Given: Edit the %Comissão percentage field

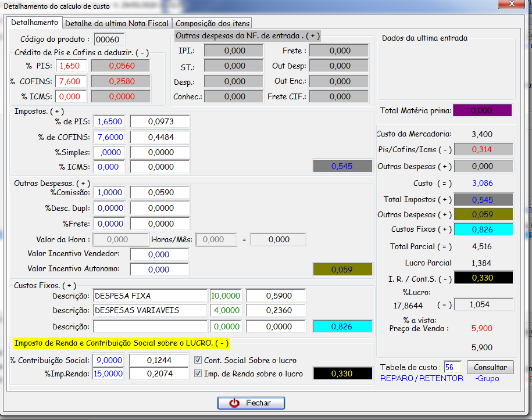Looking at the screenshot, I should (x=109, y=192).
